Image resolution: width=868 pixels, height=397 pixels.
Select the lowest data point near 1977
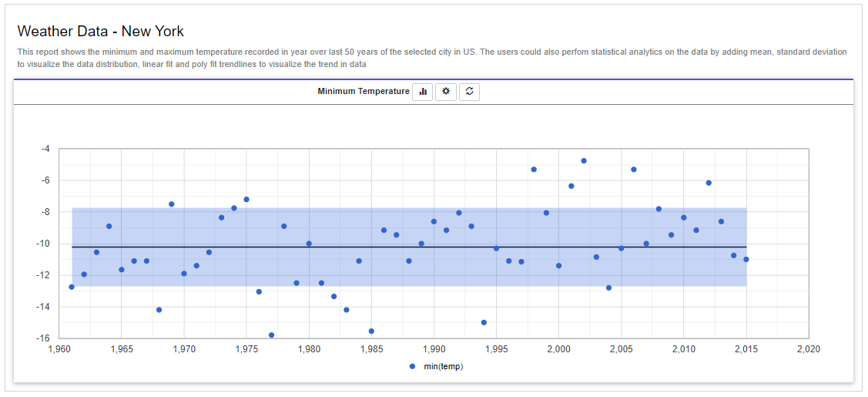[272, 335]
